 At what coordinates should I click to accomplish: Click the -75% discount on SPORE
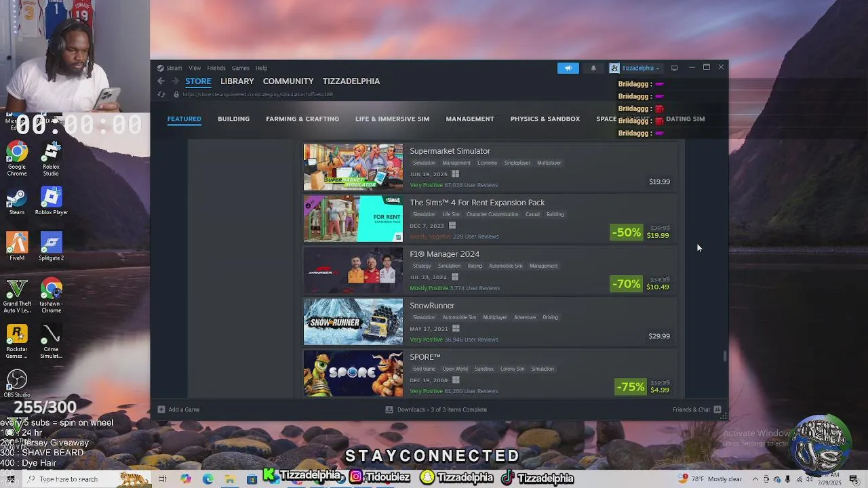pyautogui.click(x=630, y=387)
